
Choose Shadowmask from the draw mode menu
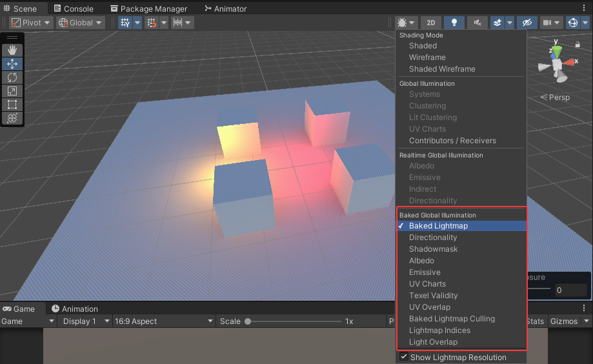(433, 249)
